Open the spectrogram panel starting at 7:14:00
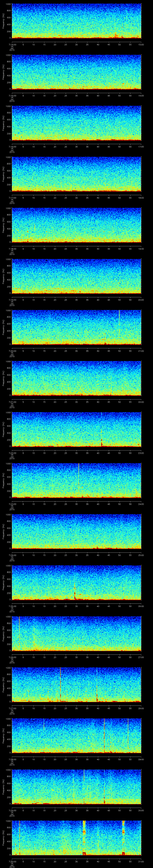The width and height of the screenshot is (153, 868). click(x=76, y=21)
